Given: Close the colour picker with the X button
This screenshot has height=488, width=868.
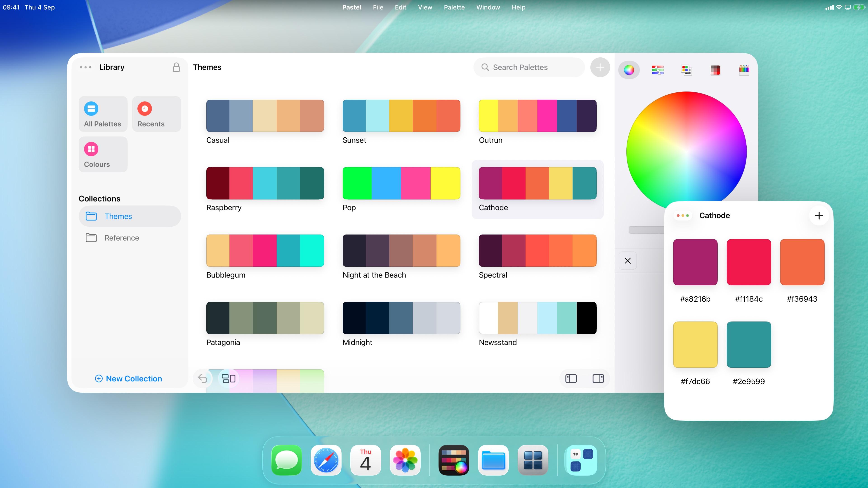Looking at the screenshot, I should point(628,261).
